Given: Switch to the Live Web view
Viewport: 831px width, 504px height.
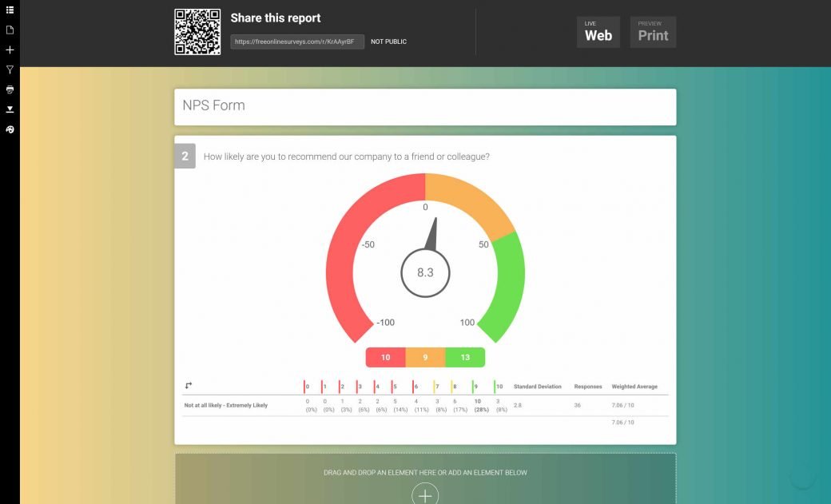Looking at the screenshot, I should tap(598, 32).
